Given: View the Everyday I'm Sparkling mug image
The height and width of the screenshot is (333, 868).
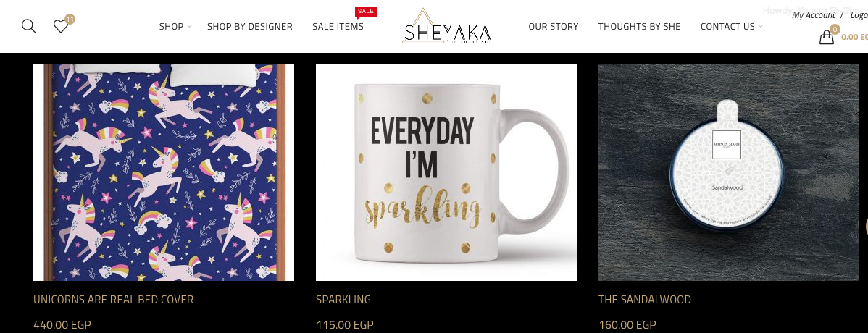Looking at the screenshot, I should 446,172.
